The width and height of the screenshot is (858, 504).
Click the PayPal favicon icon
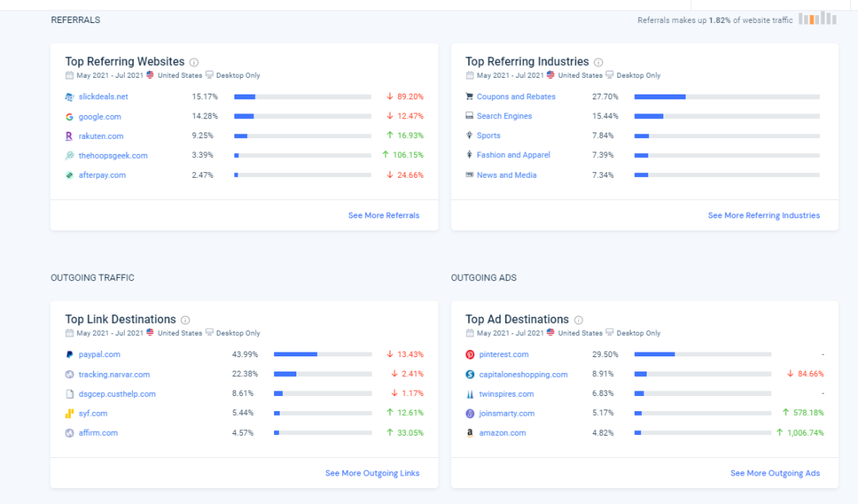(70, 355)
